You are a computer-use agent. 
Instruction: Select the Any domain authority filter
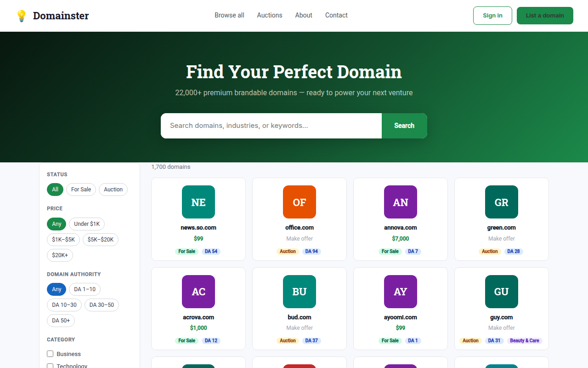coord(57,289)
